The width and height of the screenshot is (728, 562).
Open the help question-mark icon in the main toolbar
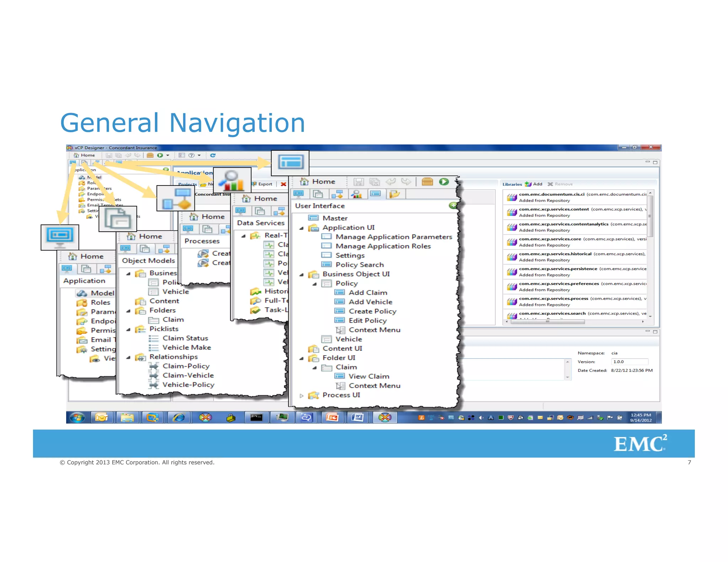(191, 155)
